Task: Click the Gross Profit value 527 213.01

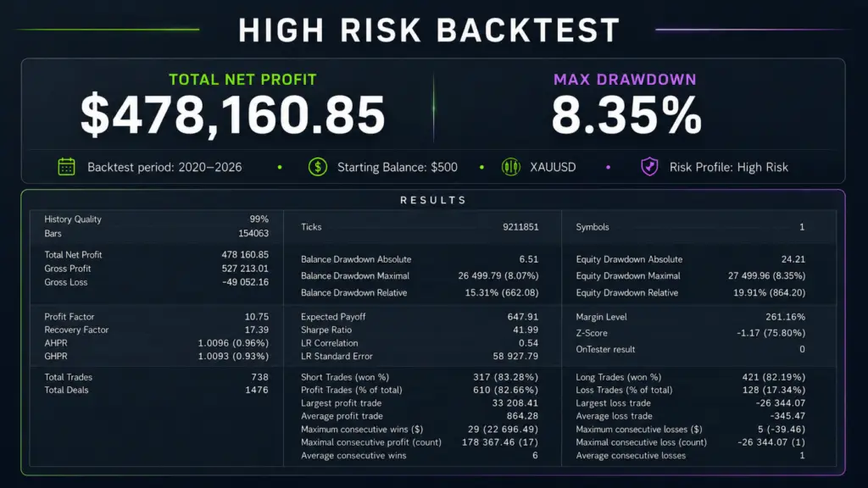Action: [245, 269]
